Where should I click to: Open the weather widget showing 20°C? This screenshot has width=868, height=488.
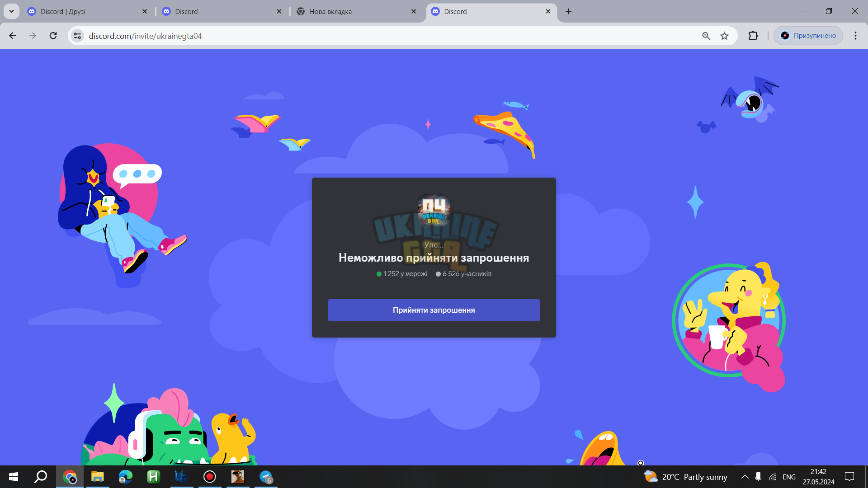pyautogui.click(x=686, y=477)
